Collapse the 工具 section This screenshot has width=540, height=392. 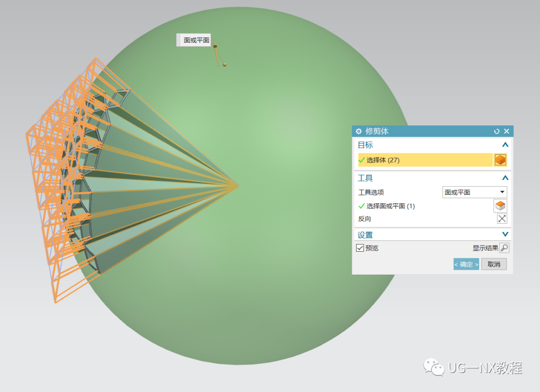point(505,178)
